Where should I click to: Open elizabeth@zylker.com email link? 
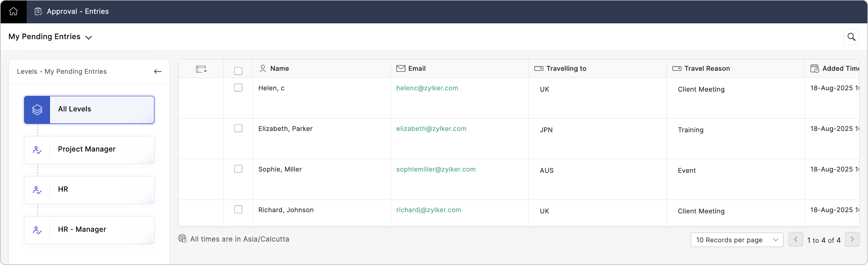point(431,129)
